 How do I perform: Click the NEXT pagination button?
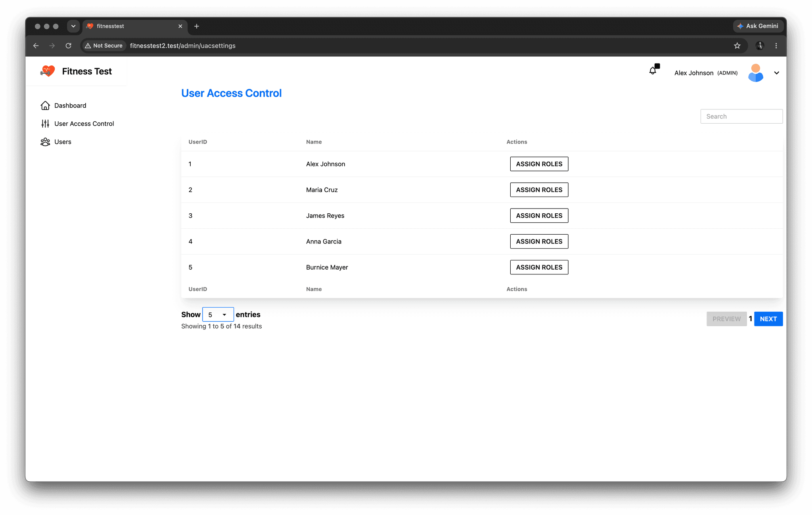768,319
